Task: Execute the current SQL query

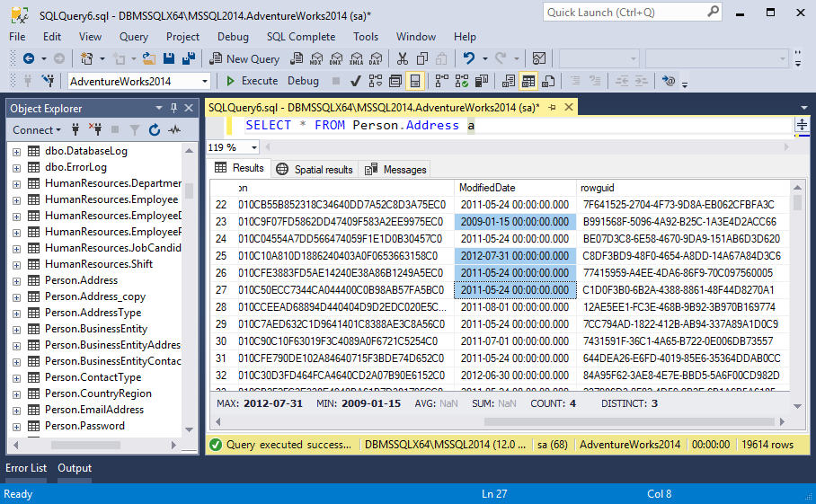Action: click(x=253, y=81)
